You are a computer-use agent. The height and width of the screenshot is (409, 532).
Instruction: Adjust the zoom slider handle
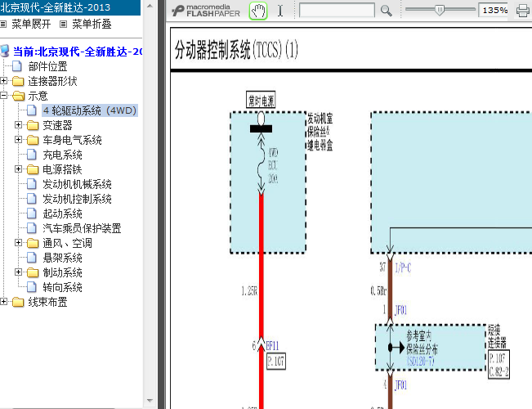[x=440, y=10]
